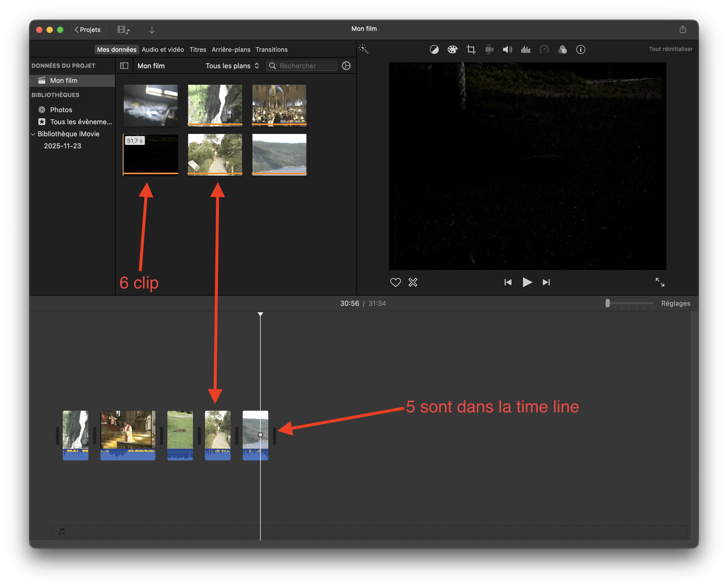
Task: Open the clip filter and effects tool
Action: (x=562, y=50)
